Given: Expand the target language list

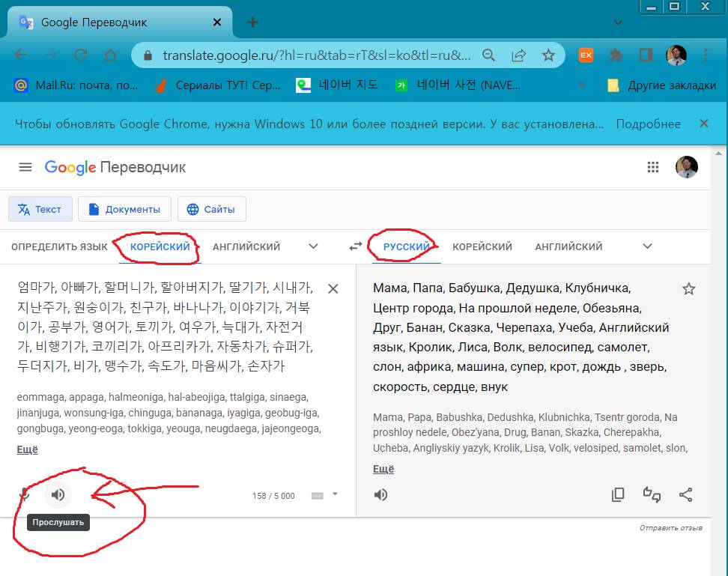Looking at the screenshot, I should point(648,246).
